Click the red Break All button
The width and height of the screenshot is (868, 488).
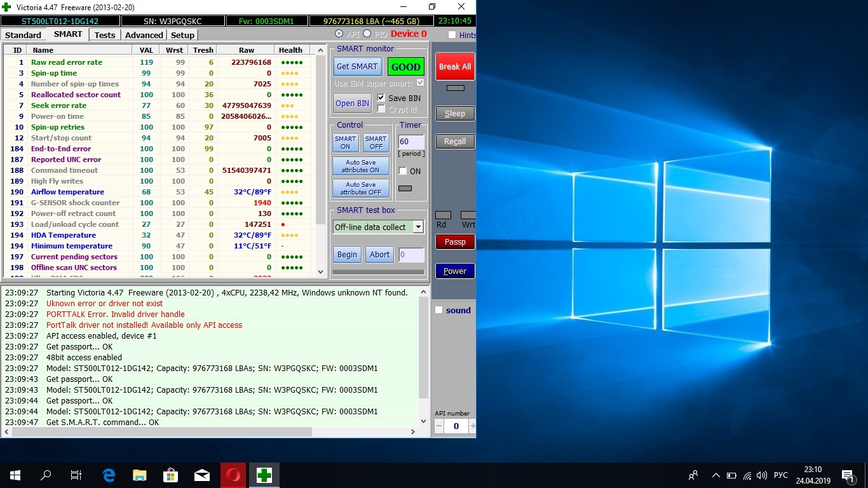tap(455, 66)
